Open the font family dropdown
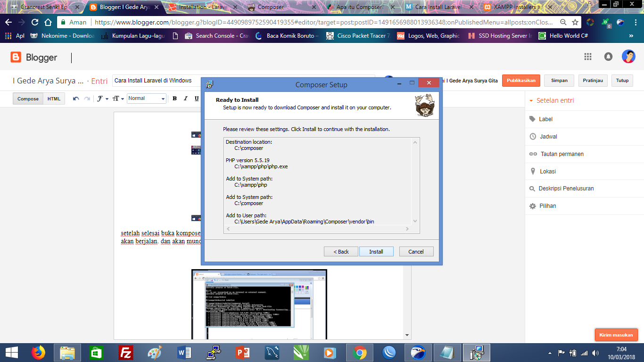The width and height of the screenshot is (644, 362). tap(102, 99)
